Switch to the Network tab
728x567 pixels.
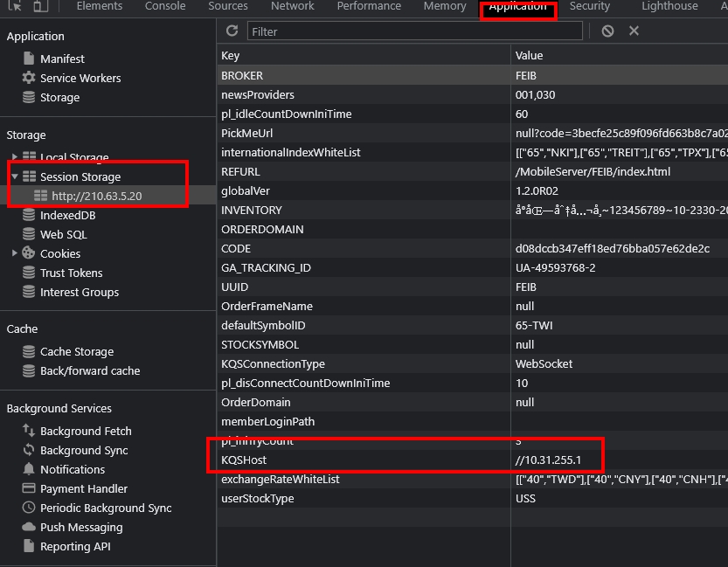(292, 6)
